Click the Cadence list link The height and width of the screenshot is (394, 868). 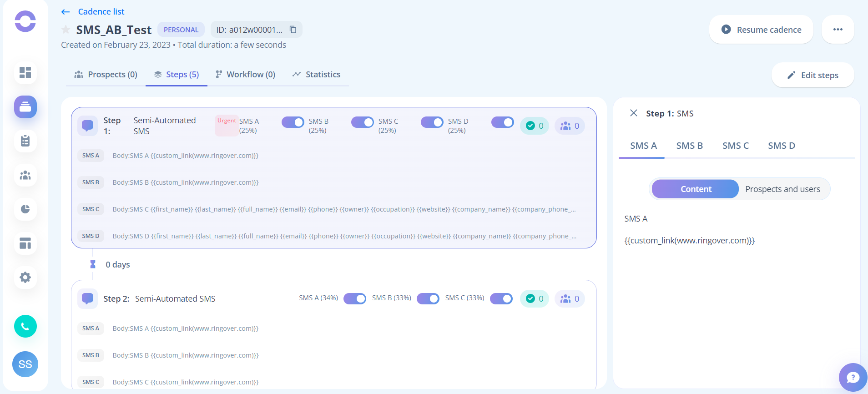[101, 12]
